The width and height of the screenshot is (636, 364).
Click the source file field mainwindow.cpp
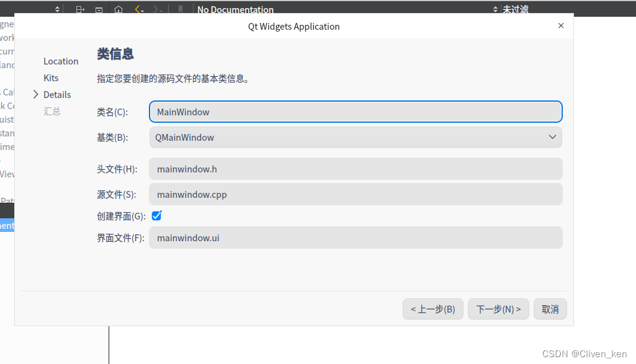356,195
